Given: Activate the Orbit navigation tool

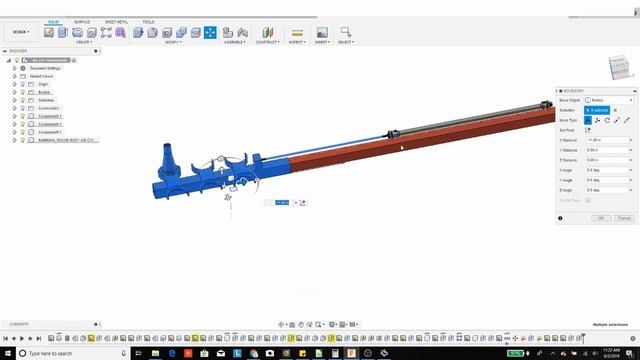Looking at the screenshot, I should 281,324.
